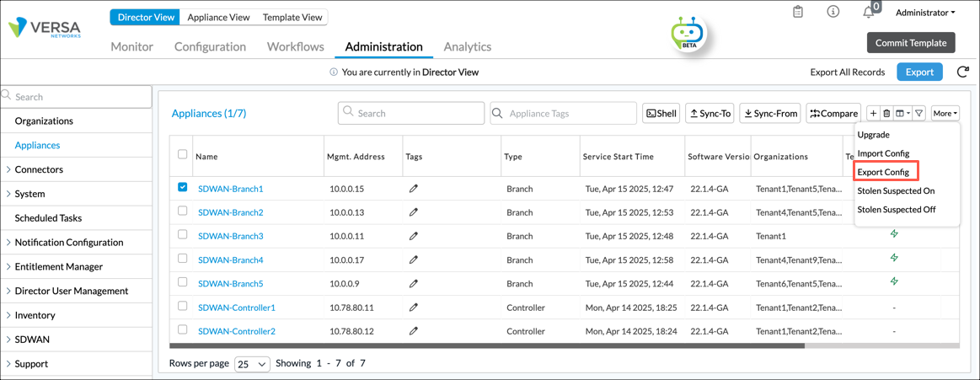Click the delete trash icon
Viewport: 980px width, 380px height.
(886, 113)
